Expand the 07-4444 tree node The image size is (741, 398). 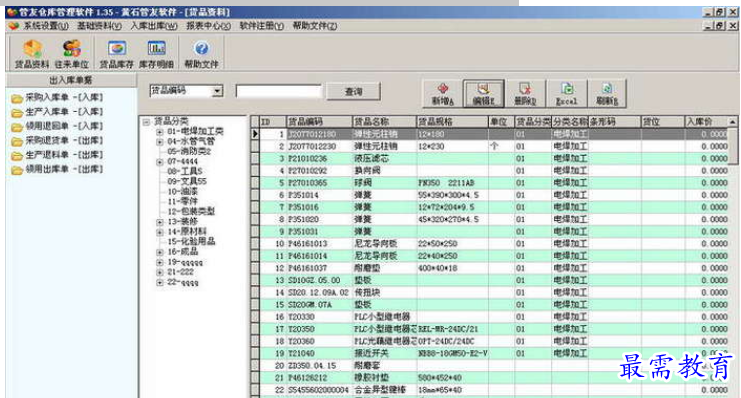160,162
